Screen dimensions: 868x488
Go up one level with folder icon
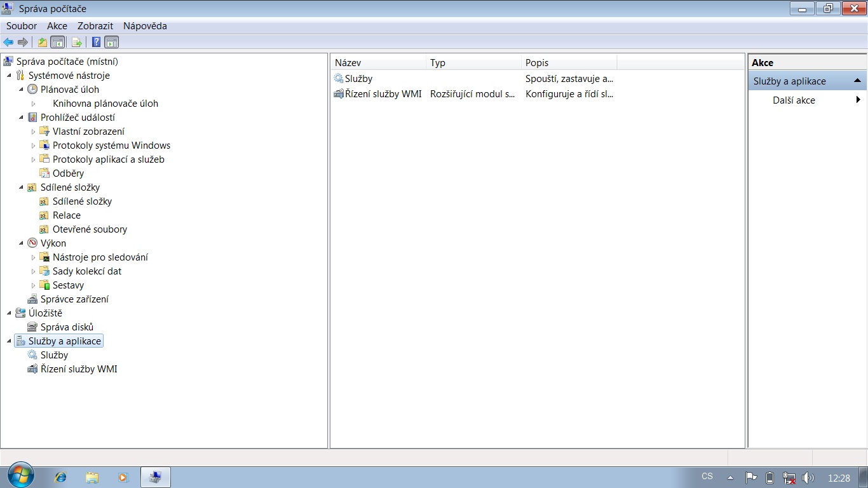pos(43,43)
